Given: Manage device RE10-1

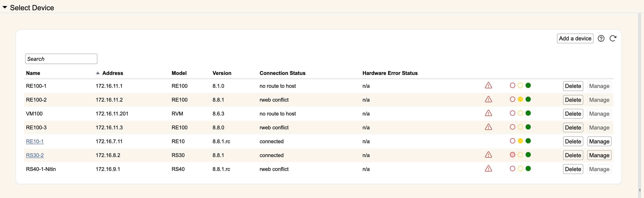Looking at the screenshot, I should pos(599,141).
